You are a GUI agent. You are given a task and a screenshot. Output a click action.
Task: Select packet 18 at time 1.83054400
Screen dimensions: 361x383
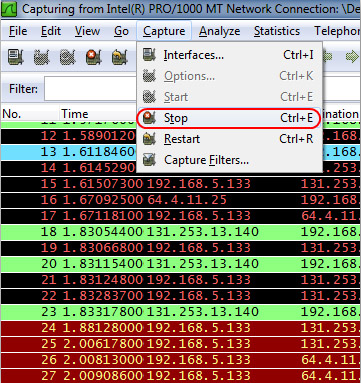180,232
